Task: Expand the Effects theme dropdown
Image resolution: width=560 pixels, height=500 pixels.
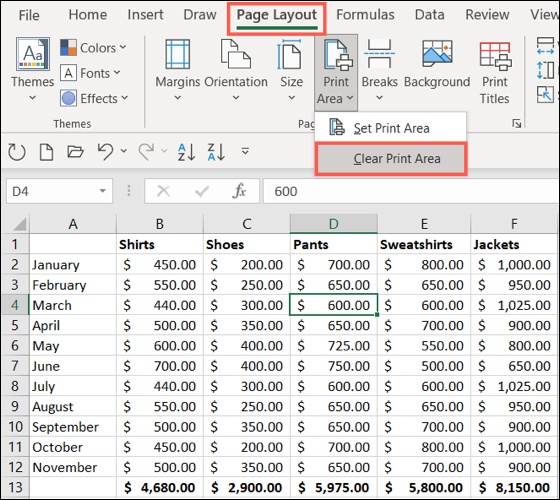Action: coord(94,98)
